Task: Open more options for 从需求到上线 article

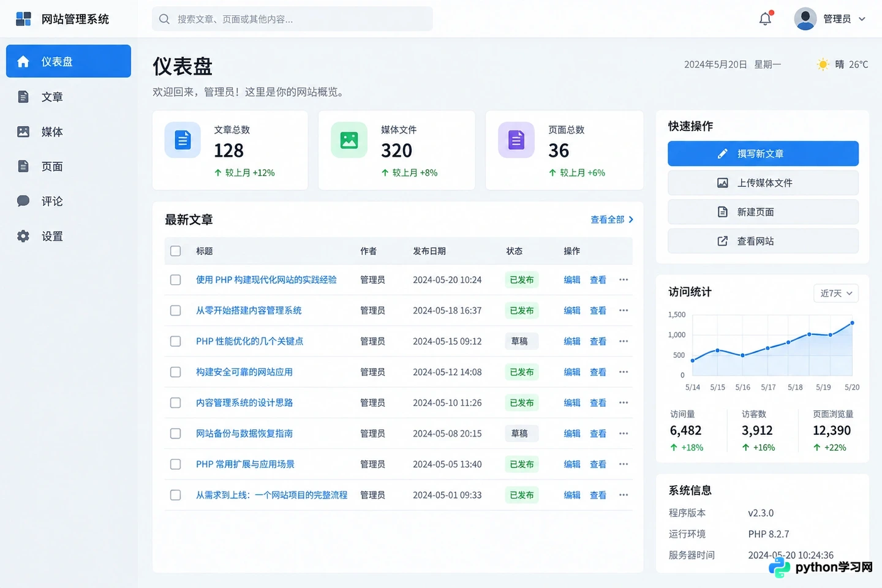Action: click(624, 495)
